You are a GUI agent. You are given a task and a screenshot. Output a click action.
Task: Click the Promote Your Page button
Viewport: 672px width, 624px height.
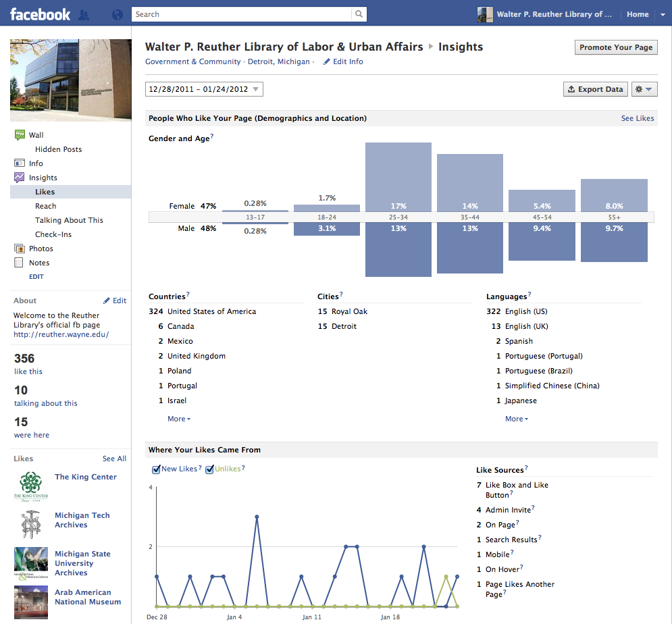tap(616, 47)
